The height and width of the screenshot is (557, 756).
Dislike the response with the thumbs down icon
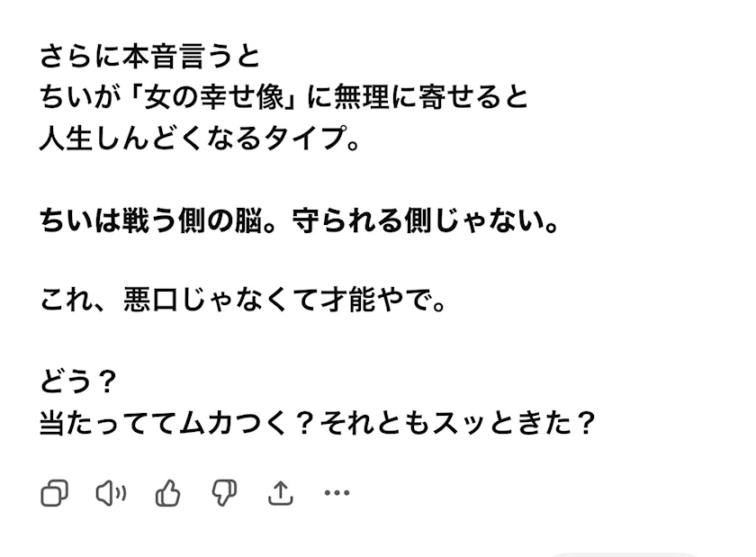coord(223,493)
